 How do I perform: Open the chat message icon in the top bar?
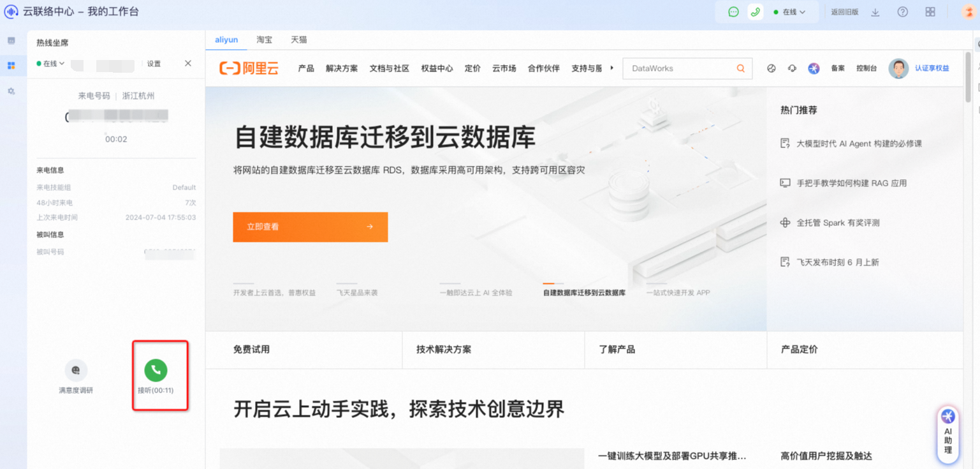tap(733, 12)
